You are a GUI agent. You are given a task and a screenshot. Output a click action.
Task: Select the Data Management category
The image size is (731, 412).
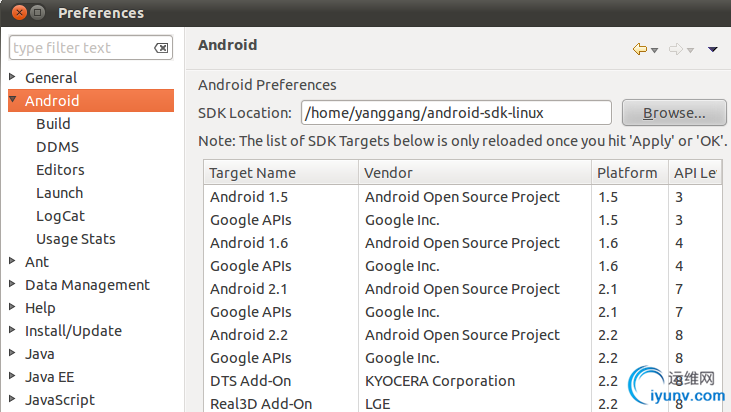[x=87, y=285]
